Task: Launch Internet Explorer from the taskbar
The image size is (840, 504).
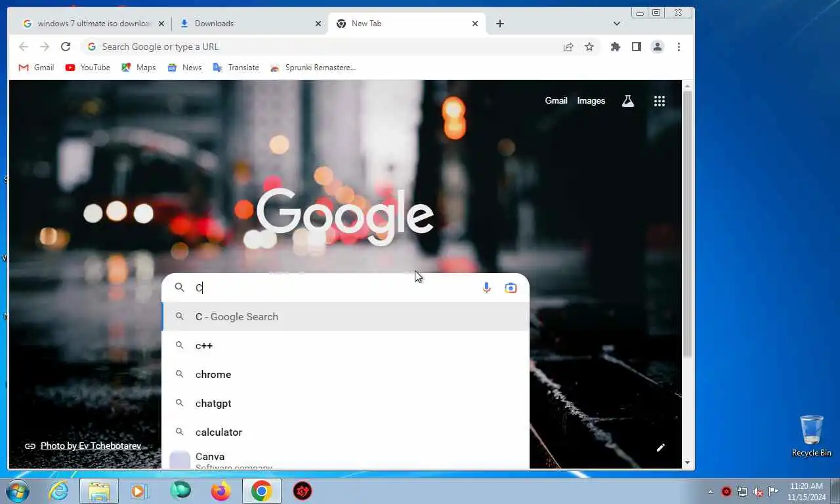Action: (x=58, y=491)
